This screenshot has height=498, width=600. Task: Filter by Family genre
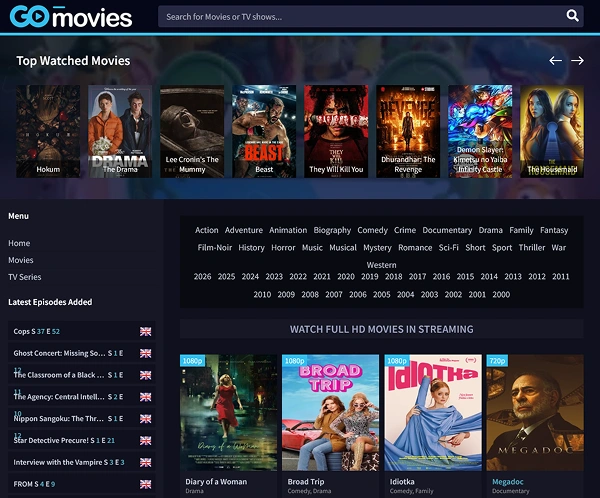click(x=521, y=230)
